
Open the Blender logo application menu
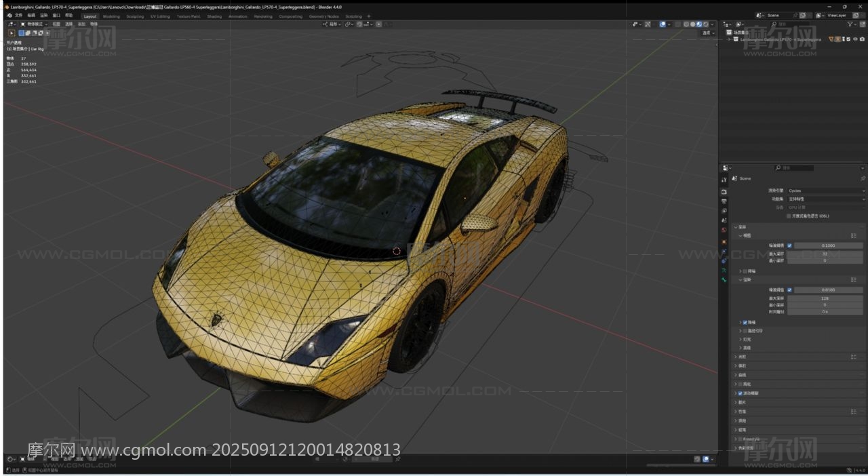(x=9, y=16)
